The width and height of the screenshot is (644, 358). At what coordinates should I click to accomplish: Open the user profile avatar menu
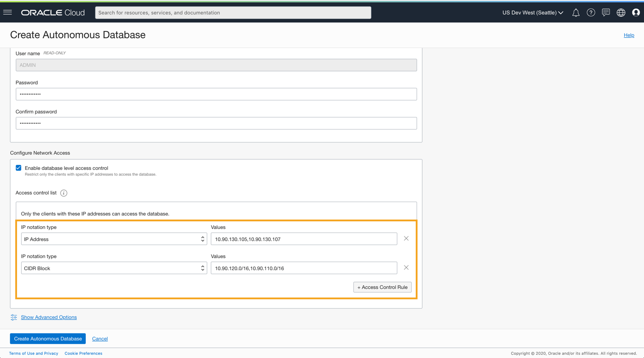(636, 13)
